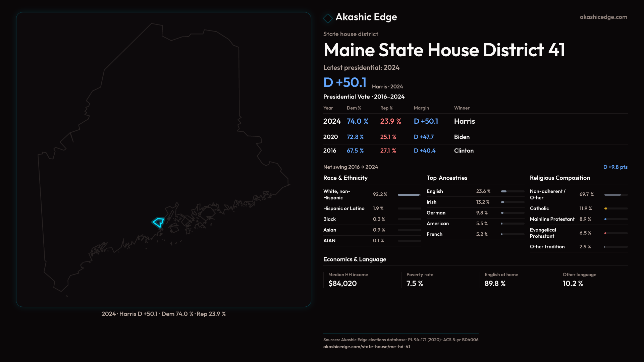Click the Top Ancestries section heading

[447, 178]
